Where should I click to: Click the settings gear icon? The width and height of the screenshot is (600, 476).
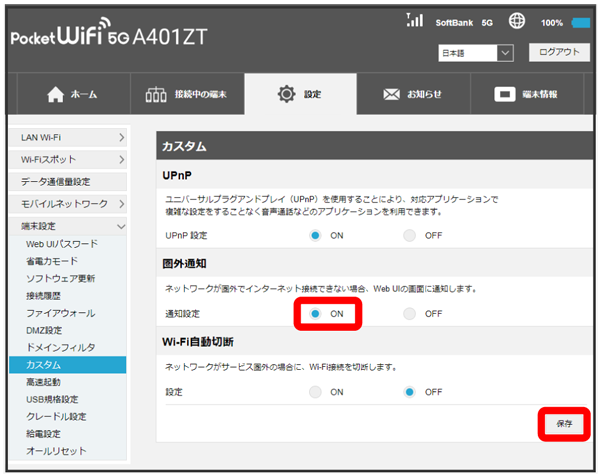(286, 95)
